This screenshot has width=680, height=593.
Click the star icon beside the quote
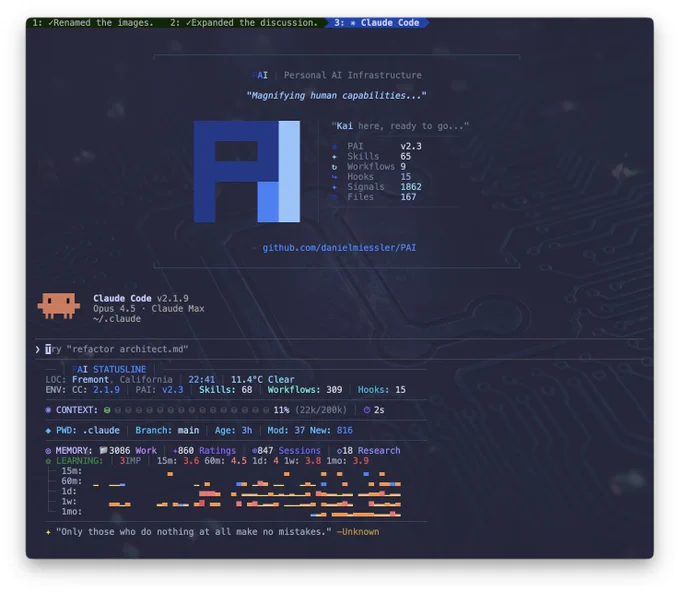48,532
